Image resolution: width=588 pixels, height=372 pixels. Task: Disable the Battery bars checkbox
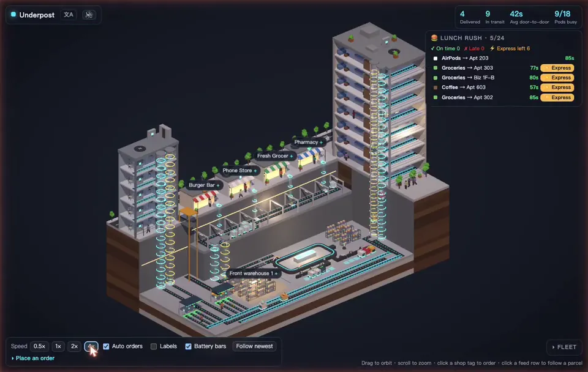(x=188, y=346)
